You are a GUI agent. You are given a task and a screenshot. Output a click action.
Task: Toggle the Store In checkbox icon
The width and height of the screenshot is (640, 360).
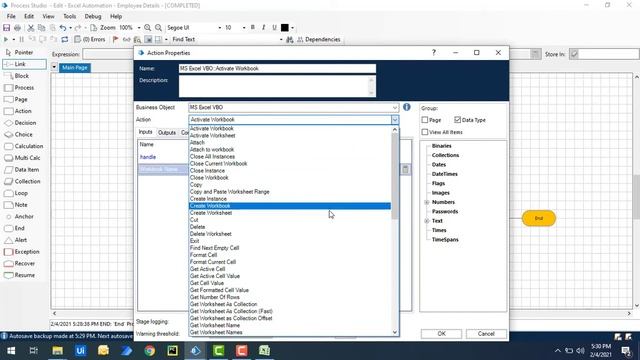(574, 54)
